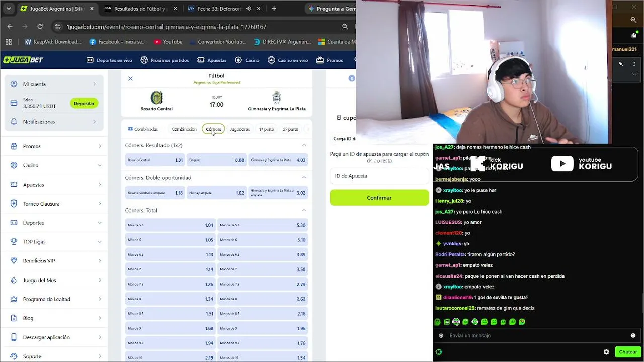The image size is (644, 362).
Task: Open a new browser tab
Action: (274, 9)
